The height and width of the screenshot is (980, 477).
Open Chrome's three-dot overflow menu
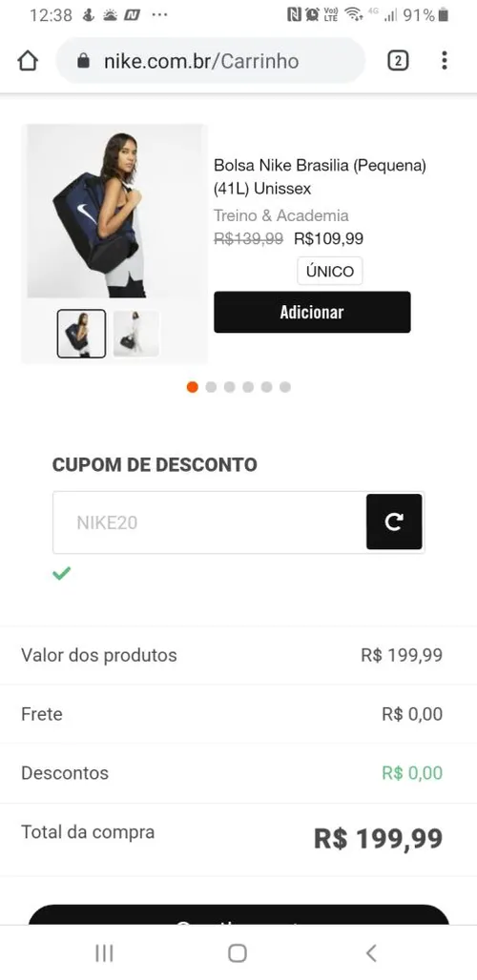[444, 61]
